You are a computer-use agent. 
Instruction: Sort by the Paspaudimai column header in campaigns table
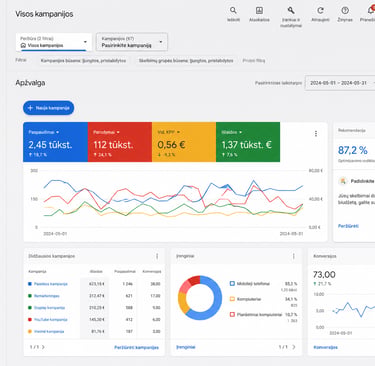tap(125, 271)
